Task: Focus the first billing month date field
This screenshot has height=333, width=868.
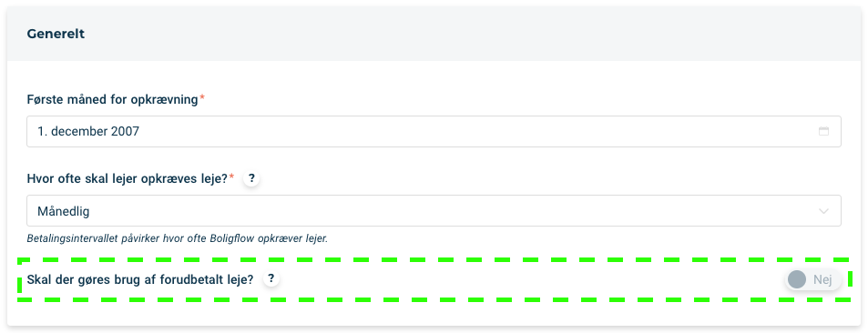Action: pyautogui.click(x=434, y=132)
